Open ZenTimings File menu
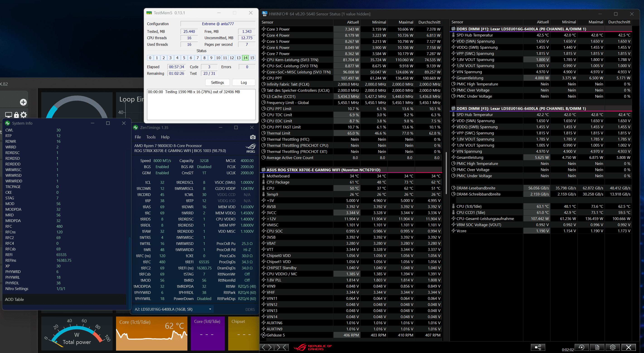This screenshot has height=353, width=644. point(138,137)
